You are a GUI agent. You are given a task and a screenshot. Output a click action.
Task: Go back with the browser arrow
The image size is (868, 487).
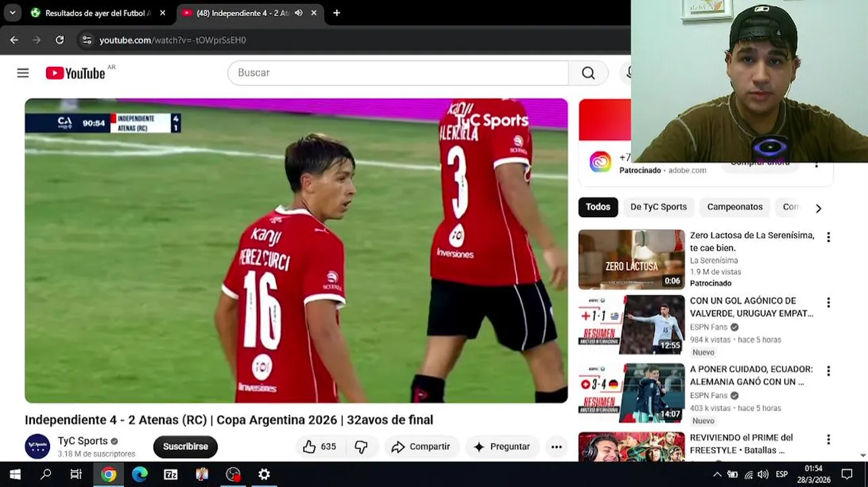pos(14,40)
